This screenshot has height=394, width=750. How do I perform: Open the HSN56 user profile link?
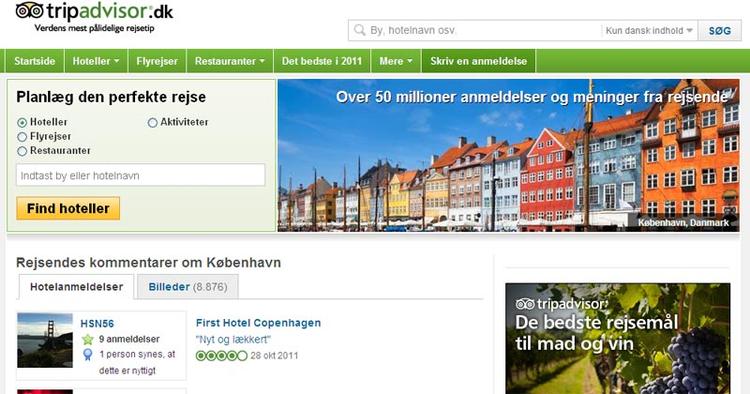97,324
